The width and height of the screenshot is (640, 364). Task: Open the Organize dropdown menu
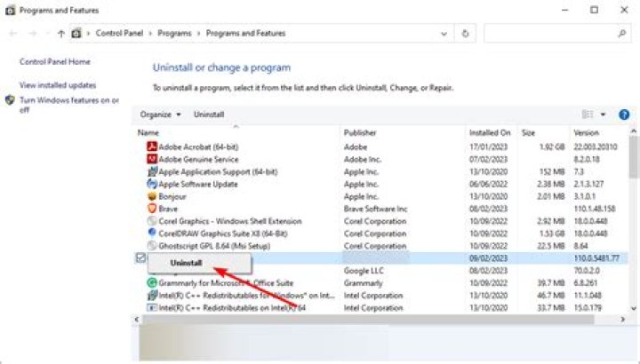click(x=160, y=115)
